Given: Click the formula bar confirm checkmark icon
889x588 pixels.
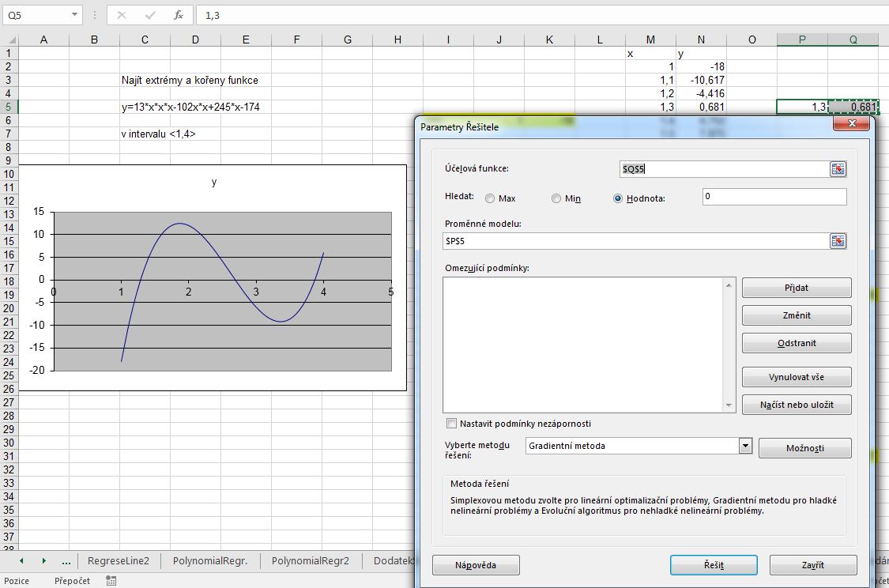Looking at the screenshot, I should point(150,15).
